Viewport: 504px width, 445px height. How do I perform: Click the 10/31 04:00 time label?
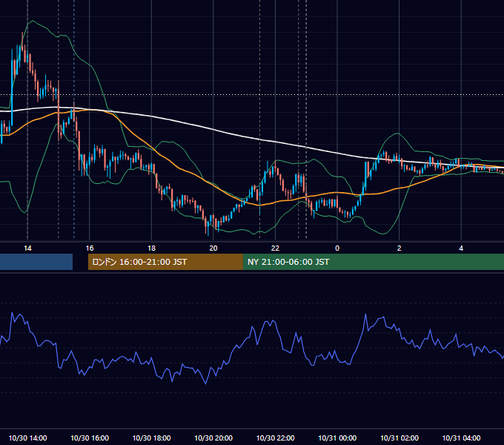pos(461,438)
